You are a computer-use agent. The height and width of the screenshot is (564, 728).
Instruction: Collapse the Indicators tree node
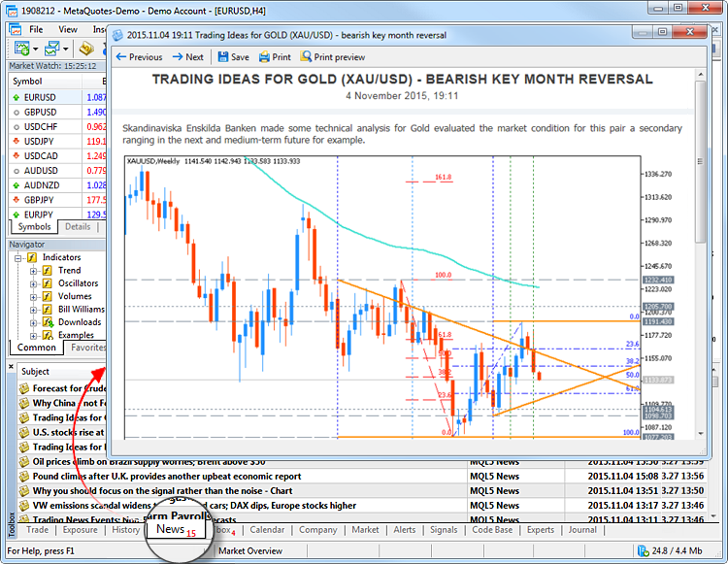[x=17, y=257]
